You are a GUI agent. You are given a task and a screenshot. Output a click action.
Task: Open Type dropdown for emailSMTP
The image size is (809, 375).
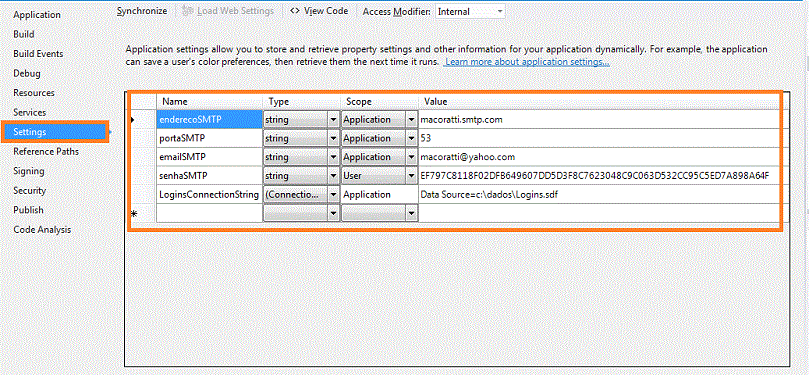point(333,157)
